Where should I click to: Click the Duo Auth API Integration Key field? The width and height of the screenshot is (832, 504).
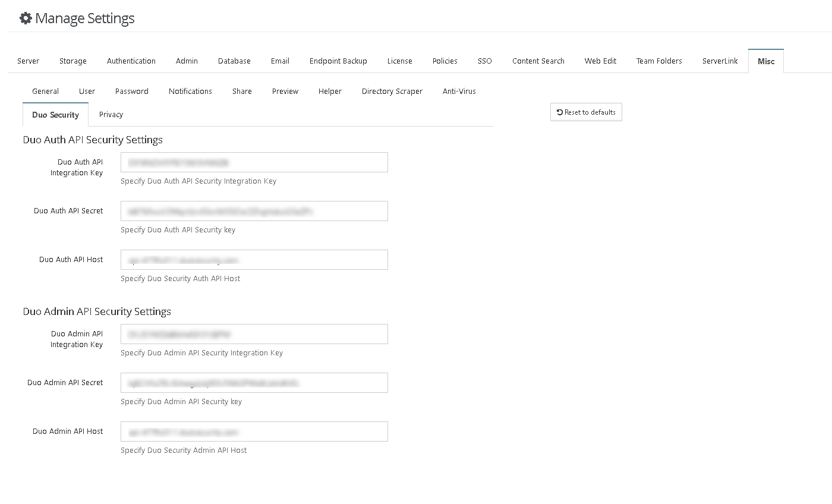click(254, 162)
